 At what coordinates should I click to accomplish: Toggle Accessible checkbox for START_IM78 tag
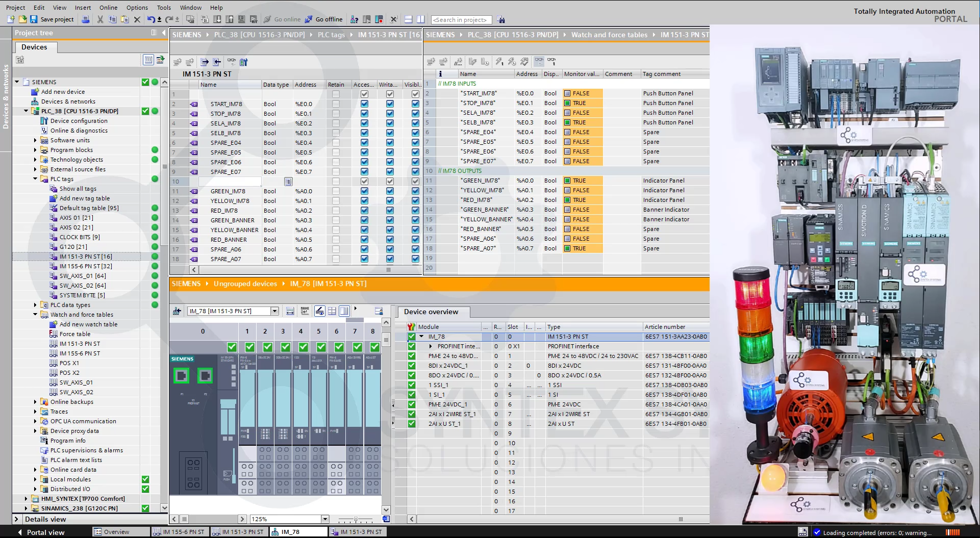point(364,104)
